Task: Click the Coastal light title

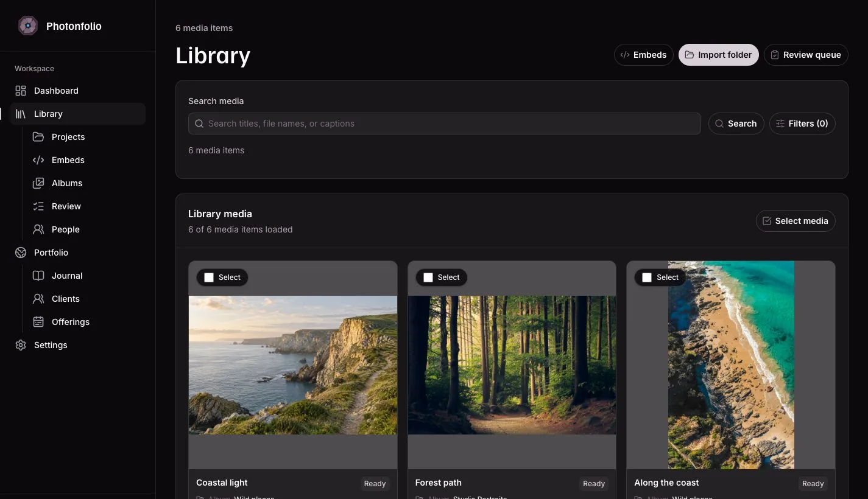Action: tap(222, 483)
